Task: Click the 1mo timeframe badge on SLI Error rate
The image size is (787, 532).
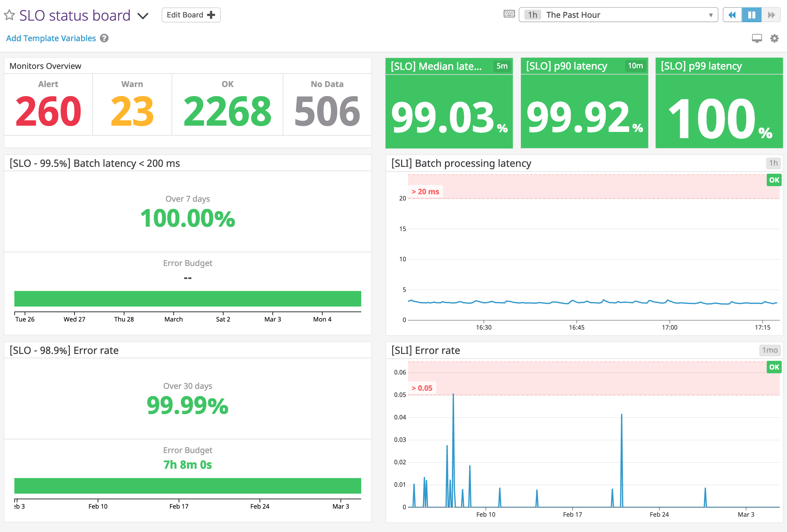Action: (x=770, y=351)
